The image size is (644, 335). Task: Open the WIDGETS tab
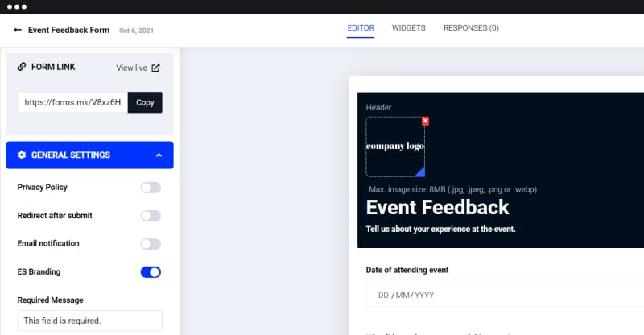click(409, 28)
